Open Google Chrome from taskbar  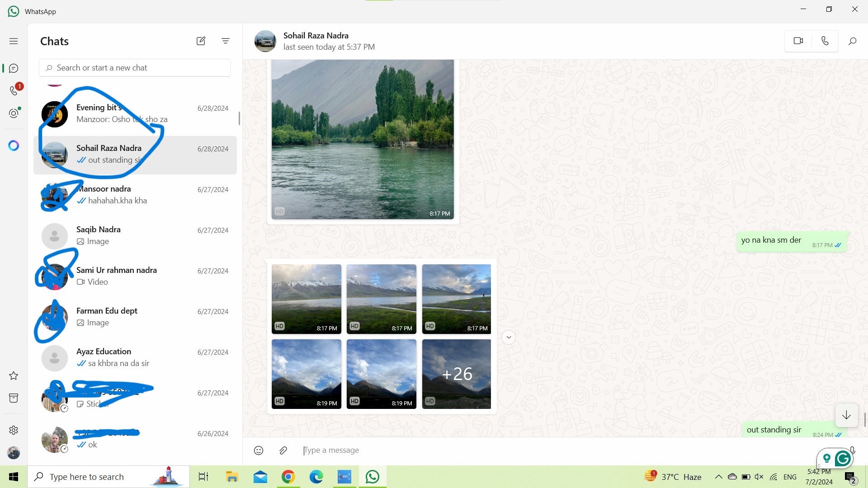[x=288, y=477]
